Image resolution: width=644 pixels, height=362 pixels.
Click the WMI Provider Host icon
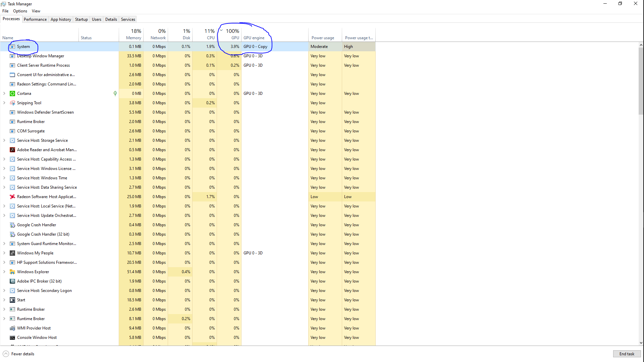tap(12, 328)
